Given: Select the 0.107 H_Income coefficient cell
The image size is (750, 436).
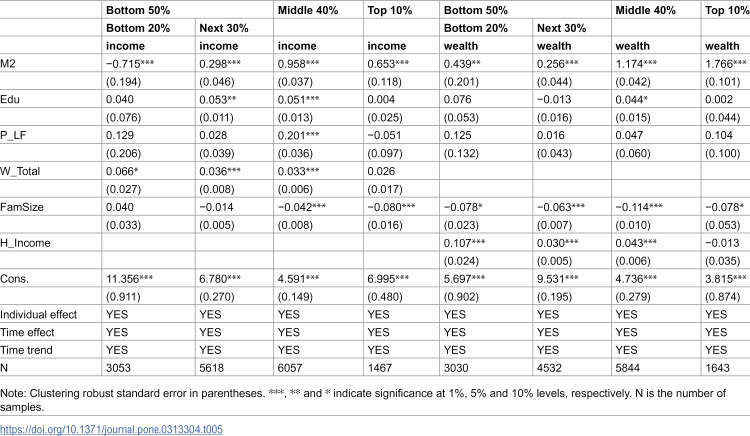Looking at the screenshot, I should pos(464,243).
